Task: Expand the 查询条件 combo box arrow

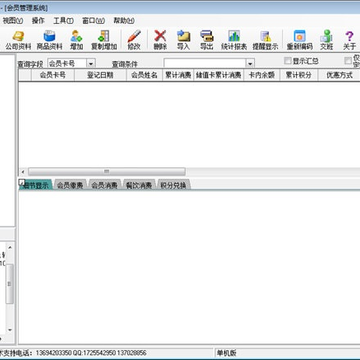Action: [x=250, y=63]
